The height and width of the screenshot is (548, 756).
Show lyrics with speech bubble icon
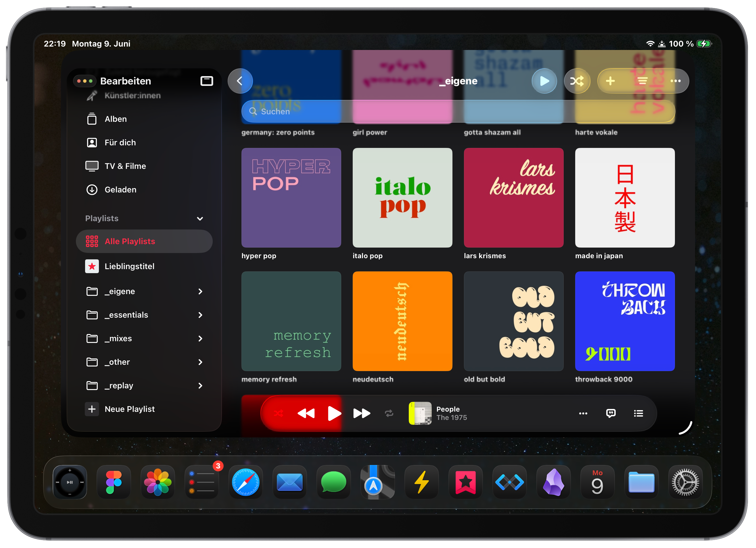(611, 414)
